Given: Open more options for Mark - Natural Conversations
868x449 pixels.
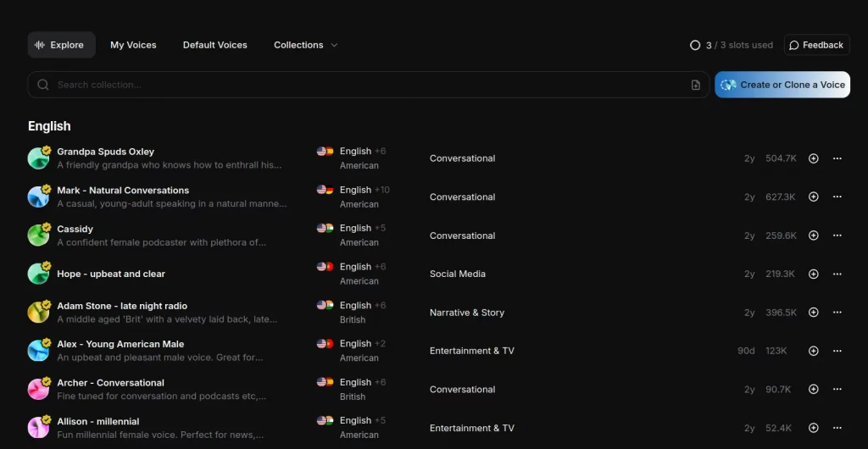Looking at the screenshot, I should [x=837, y=197].
